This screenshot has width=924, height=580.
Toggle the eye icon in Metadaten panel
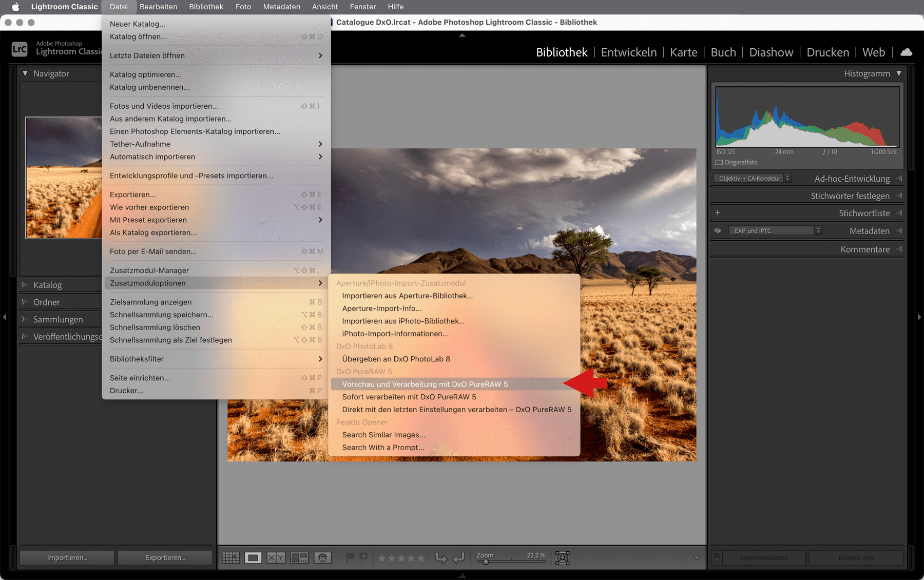pos(718,230)
